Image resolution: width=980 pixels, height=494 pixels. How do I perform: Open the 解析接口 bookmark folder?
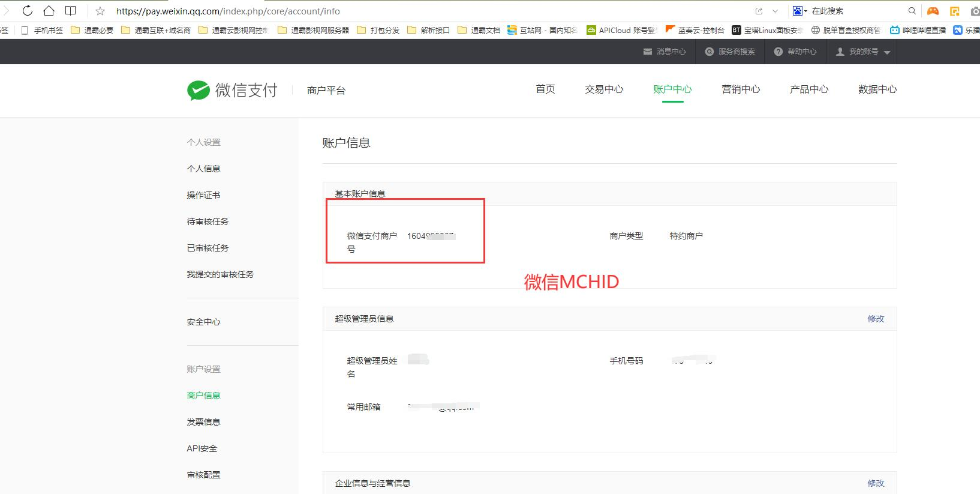pos(428,30)
